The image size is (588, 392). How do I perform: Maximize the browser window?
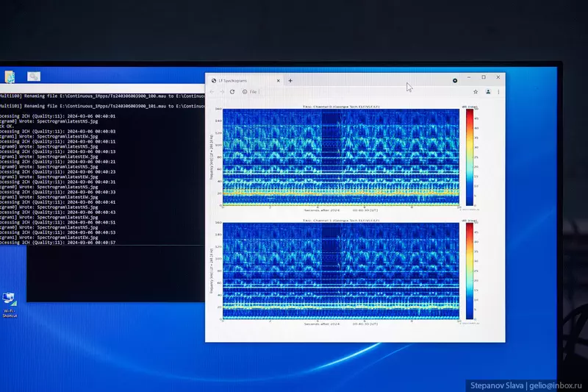tap(484, 77)
